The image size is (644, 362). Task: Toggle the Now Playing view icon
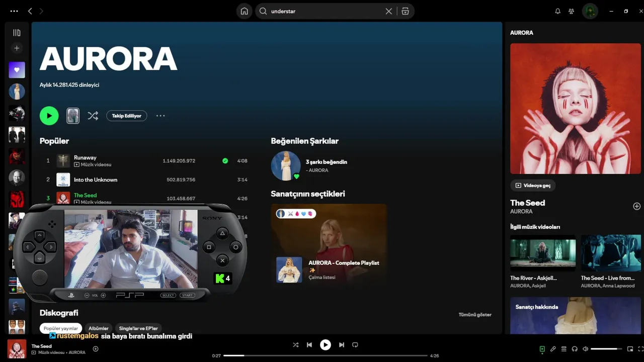tap(542, 349)
